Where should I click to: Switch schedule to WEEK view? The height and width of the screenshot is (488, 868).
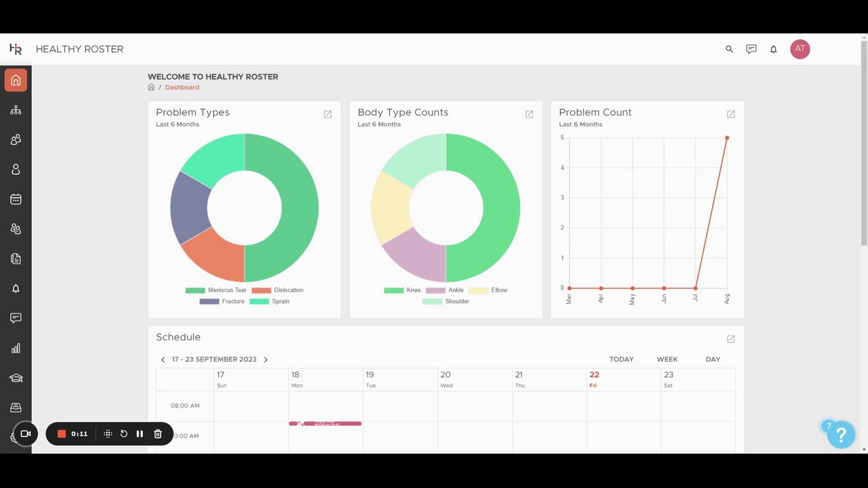[x=667, y=359]
